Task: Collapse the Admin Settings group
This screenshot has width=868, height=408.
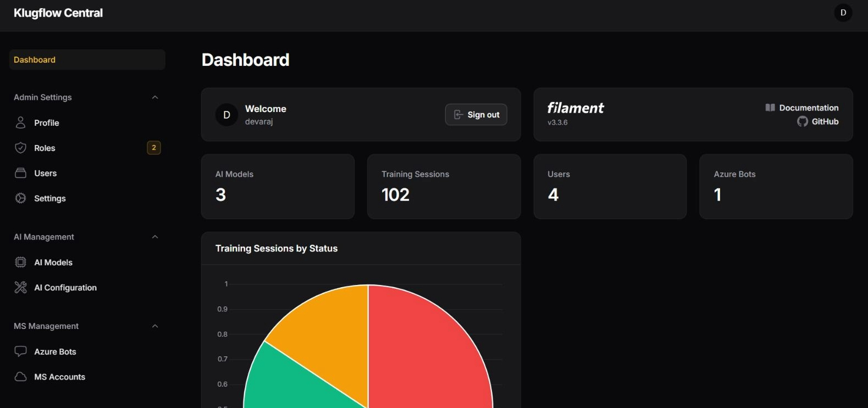Action: click(x=155, y=97)
